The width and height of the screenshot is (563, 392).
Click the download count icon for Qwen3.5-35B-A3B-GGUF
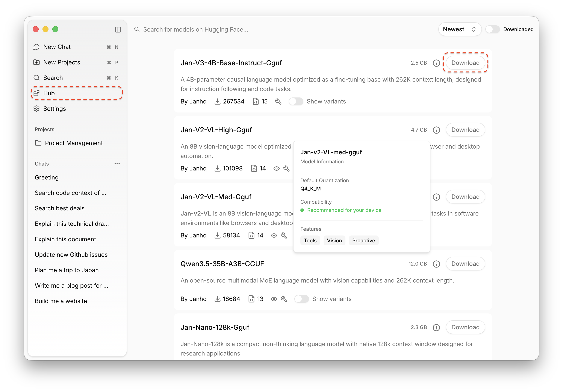click(x=217, y=299)
